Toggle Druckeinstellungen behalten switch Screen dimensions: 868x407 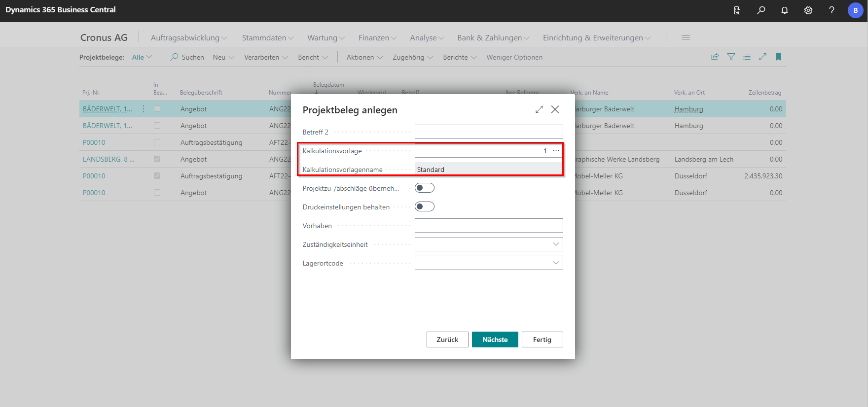[425, 206]
